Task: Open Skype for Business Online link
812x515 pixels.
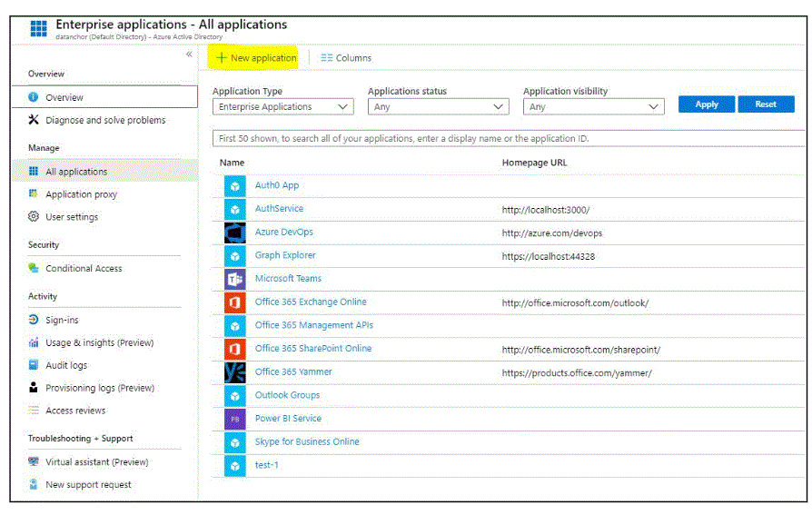Action: coord(307,442)
